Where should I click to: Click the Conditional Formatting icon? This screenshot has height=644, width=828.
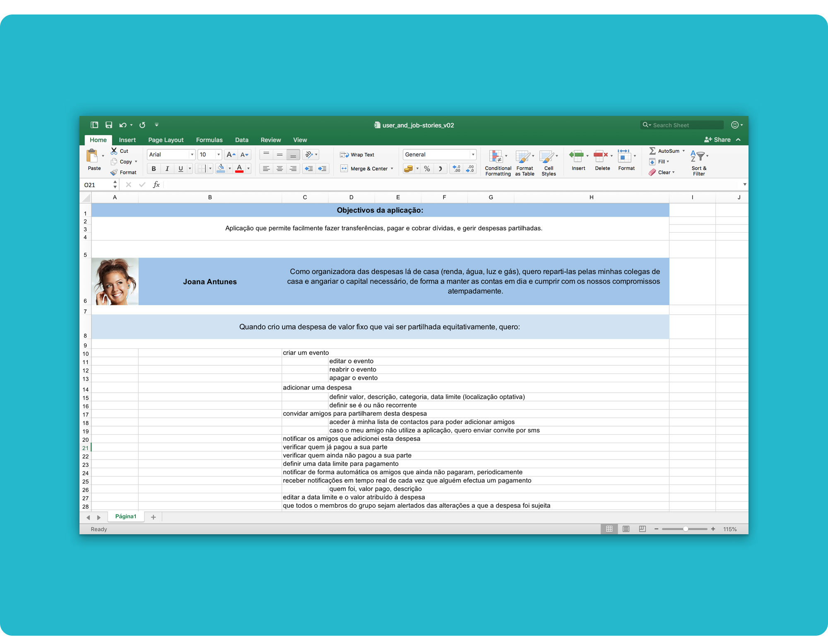click(496, 157)
